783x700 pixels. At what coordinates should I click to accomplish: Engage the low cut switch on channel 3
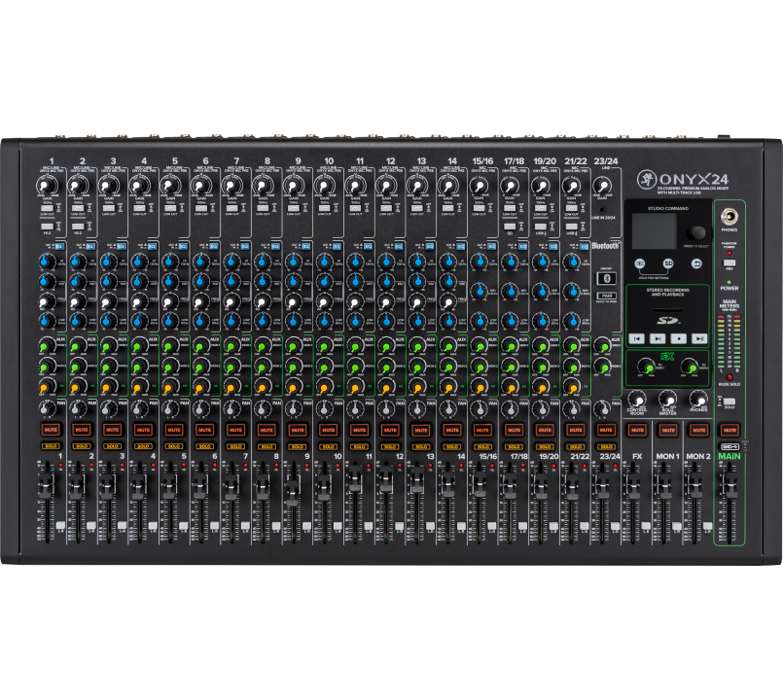tap(110, 209)
